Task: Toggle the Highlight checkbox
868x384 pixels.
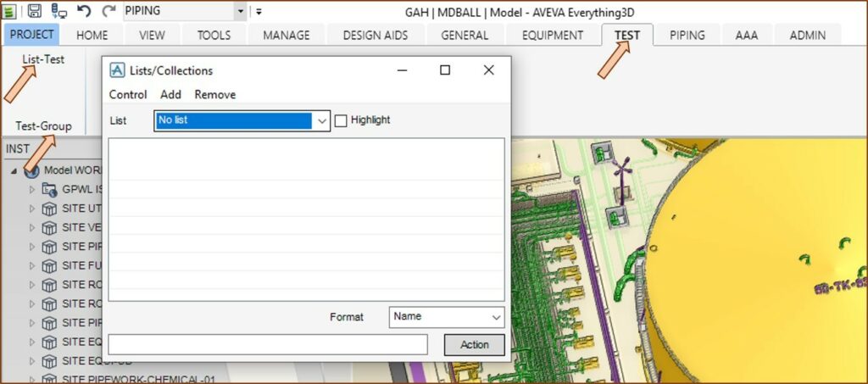Action: (341, 120)
